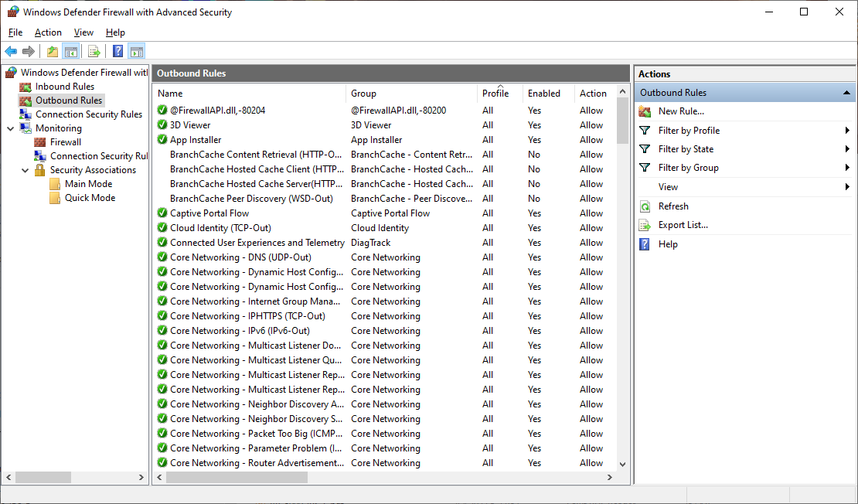Click down arrow of rules vertical scrollbar
Image resolution: width=858 pixels, height=504 pixels.
pyautogui.click(x=622, y=464)
